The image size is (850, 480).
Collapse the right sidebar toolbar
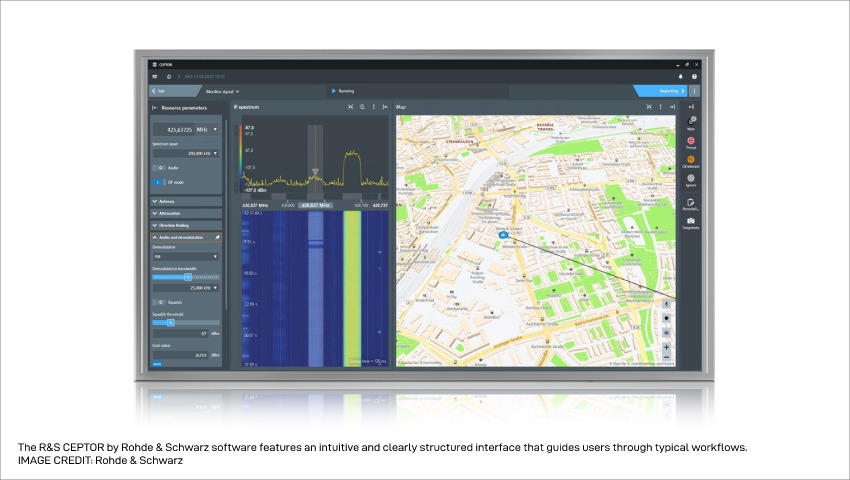click(x=691, y=107)
